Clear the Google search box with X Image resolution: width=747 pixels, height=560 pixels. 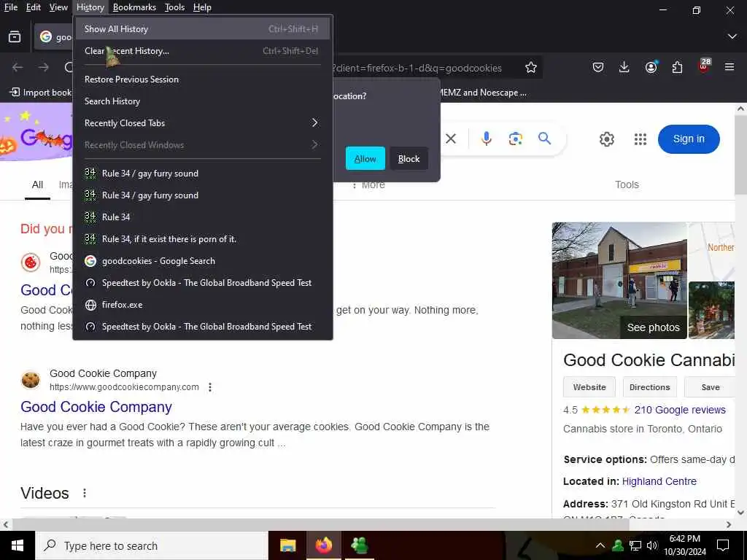[451, 139]
